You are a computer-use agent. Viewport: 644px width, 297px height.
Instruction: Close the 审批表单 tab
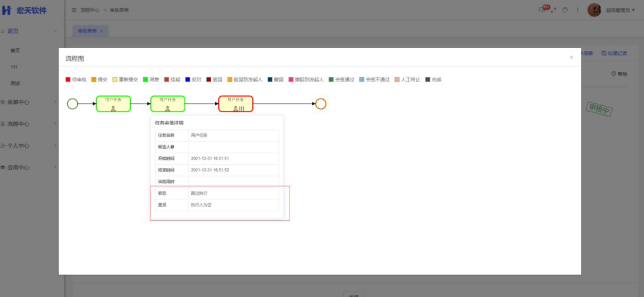[x=101, y=31]
